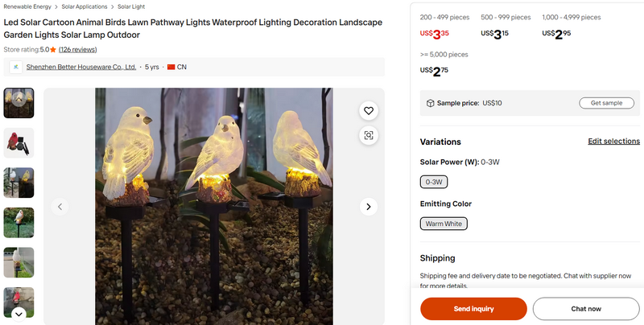644x325 pixels.
Task: Click the store rating star icon
Action: coord(53,50)
